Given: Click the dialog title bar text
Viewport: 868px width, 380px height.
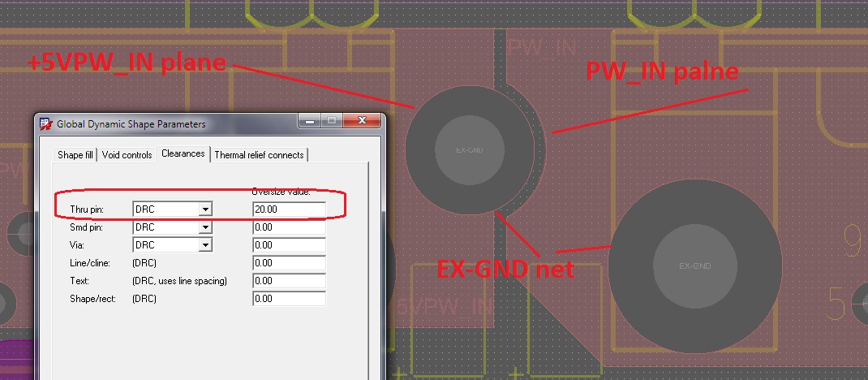Looking at the screenshot, I should tap(131, 124).
